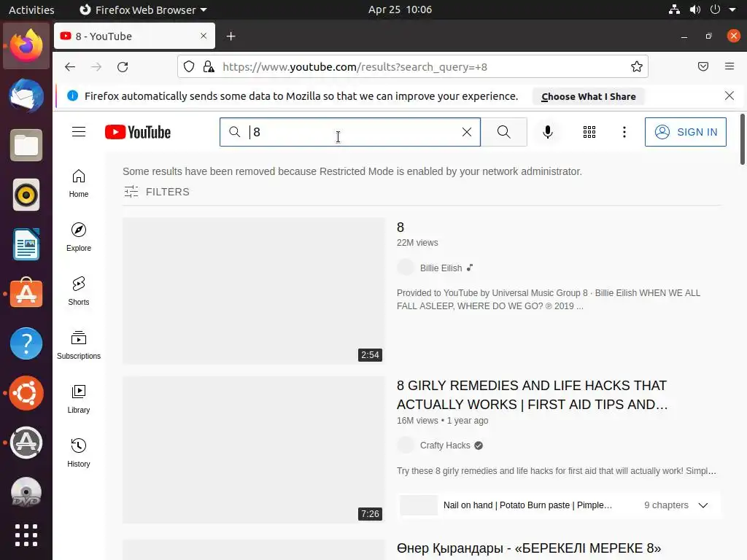Open Software Updater from dock

pyautogui.click(x=26, y=443)
